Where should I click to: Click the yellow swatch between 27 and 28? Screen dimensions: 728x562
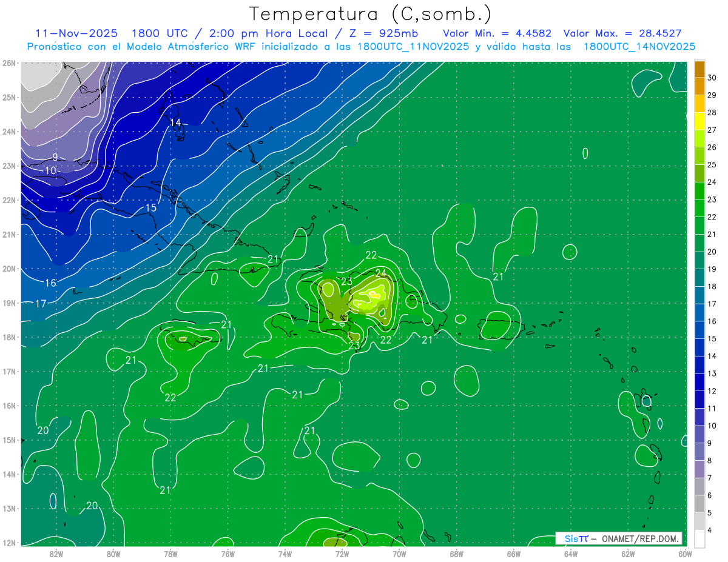pyautogui.click(x=699, y=121)
